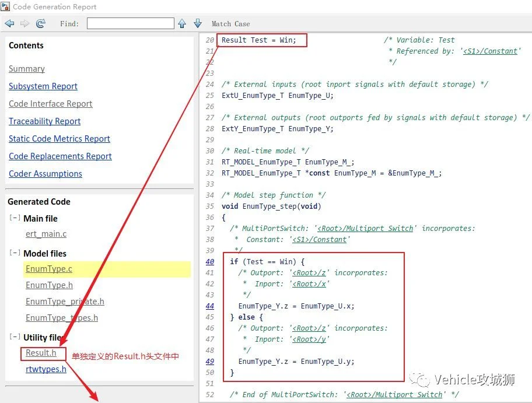Image resolution: width=532 pixels, height=403 pixels.
Task: Open the Result.h utility file
Action: (x=41, y=353)
